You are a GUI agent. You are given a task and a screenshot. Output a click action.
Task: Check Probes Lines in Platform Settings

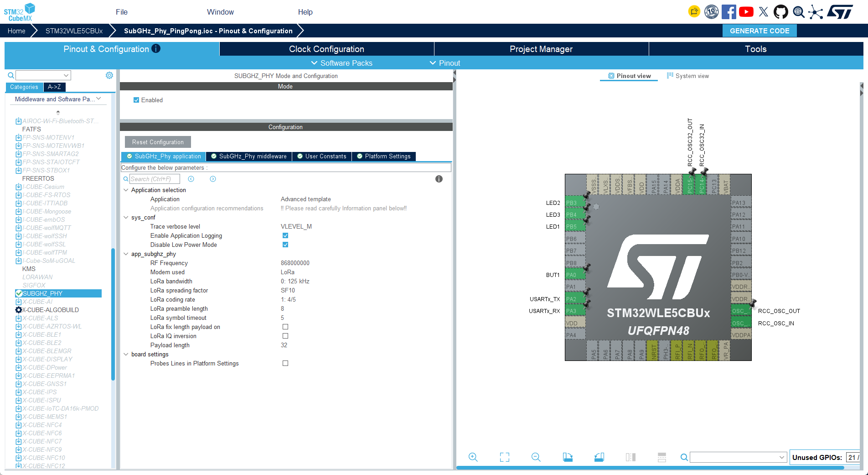point(285,363)
